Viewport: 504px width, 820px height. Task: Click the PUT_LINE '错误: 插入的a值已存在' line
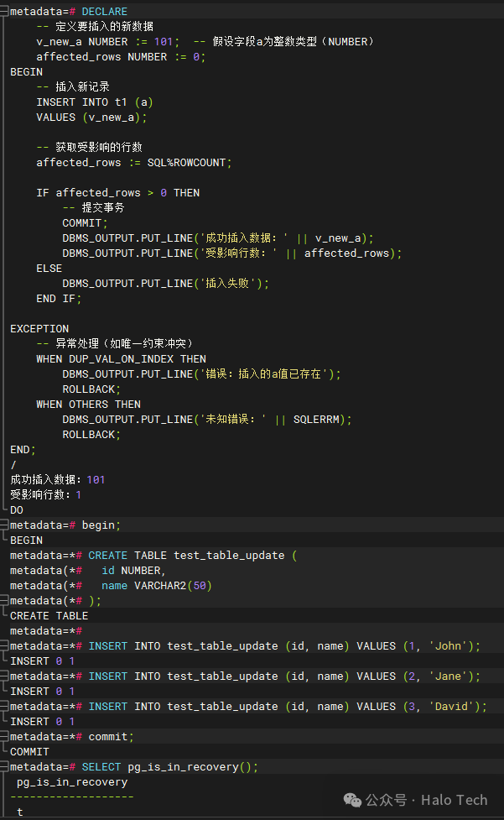[x=201, y=374]
